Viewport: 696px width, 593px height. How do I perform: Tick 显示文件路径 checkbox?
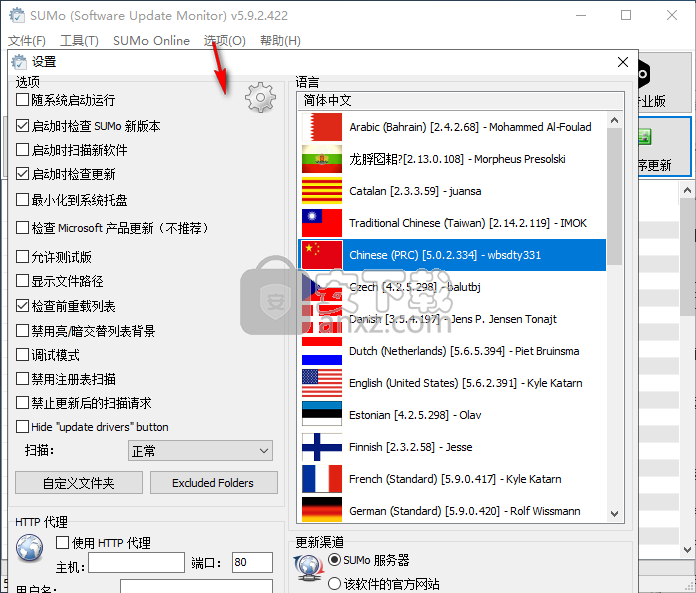22,281
